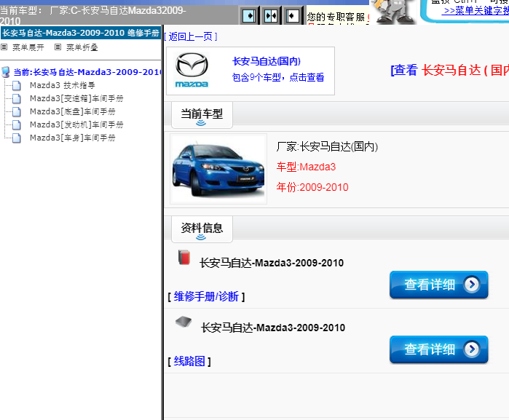Switch to the 资料信息 tab
This screenshot has width=509, height=420.
(x=202, y=229)
